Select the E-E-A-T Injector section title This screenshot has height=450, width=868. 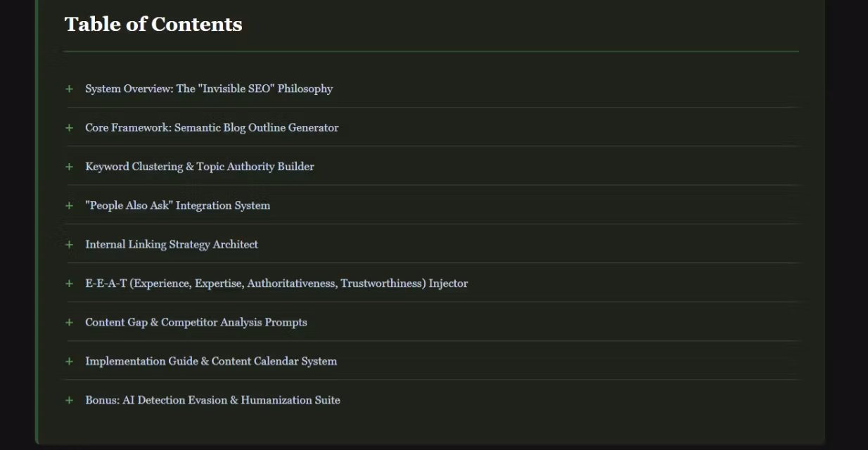(x=276, y=283)
